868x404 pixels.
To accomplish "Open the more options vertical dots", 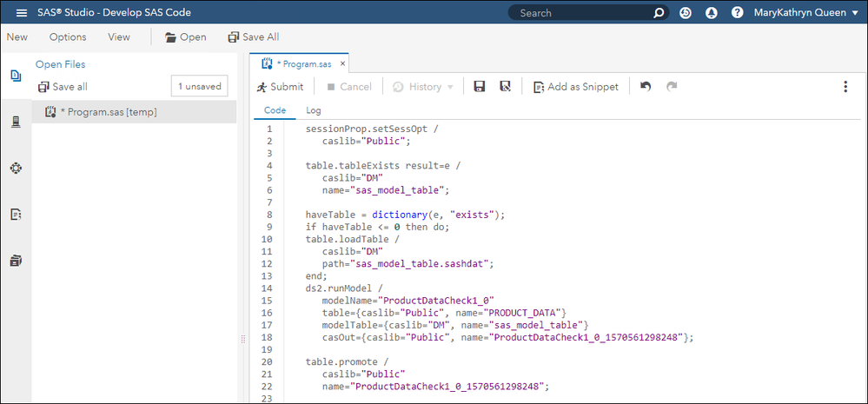I will click(845, 87).
